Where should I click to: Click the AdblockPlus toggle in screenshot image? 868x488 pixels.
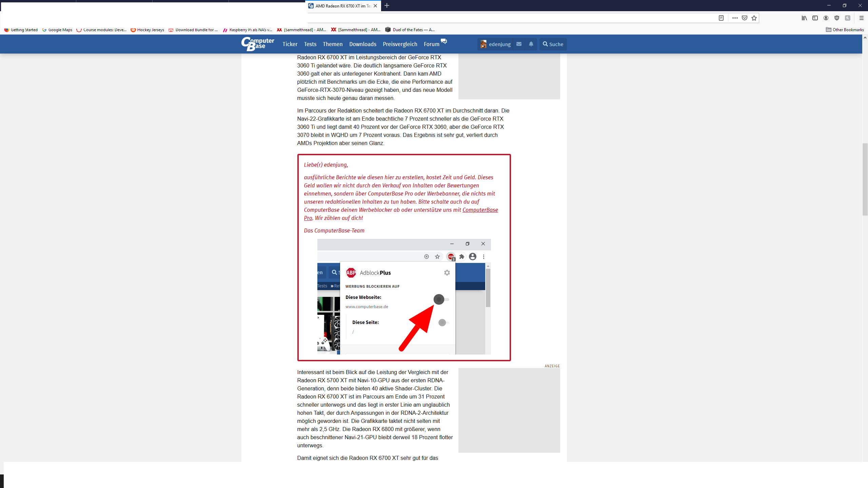tap(439, 299)
